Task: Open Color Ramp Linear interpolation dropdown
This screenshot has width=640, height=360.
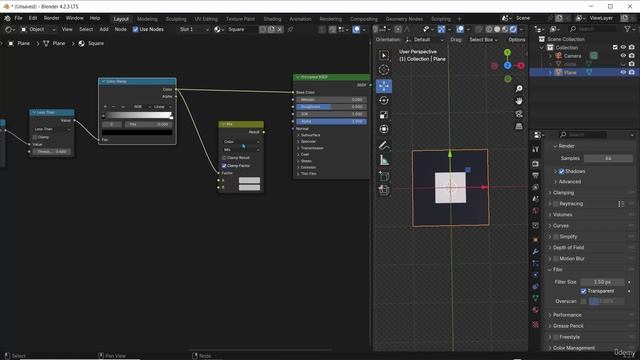Action: [x=162, y=107]
